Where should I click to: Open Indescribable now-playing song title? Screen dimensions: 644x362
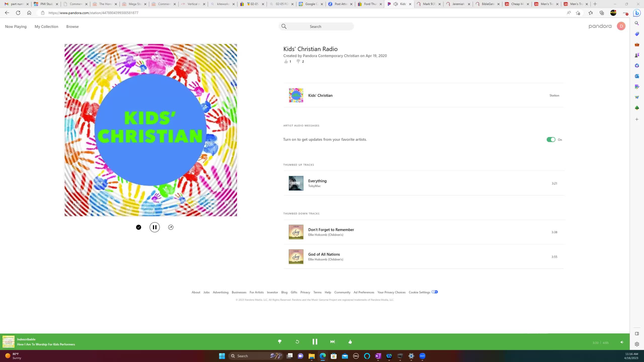(x=26, y=339)
